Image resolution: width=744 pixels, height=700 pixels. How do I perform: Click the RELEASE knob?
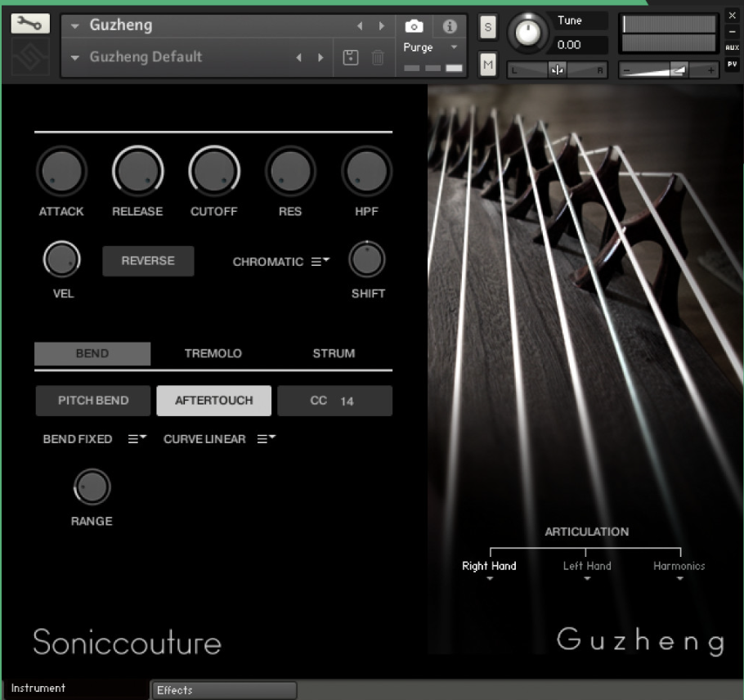point(137,172)
